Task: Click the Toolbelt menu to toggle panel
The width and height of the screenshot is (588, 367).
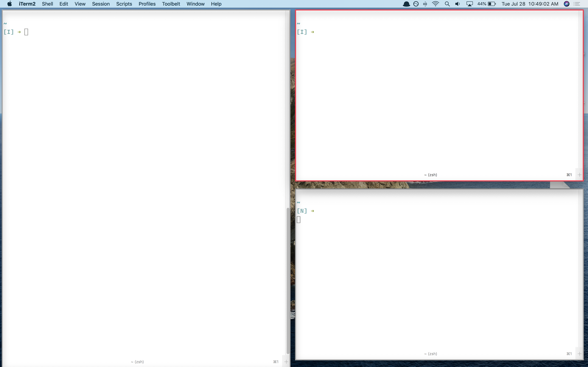Action: [x=171, y=4]
